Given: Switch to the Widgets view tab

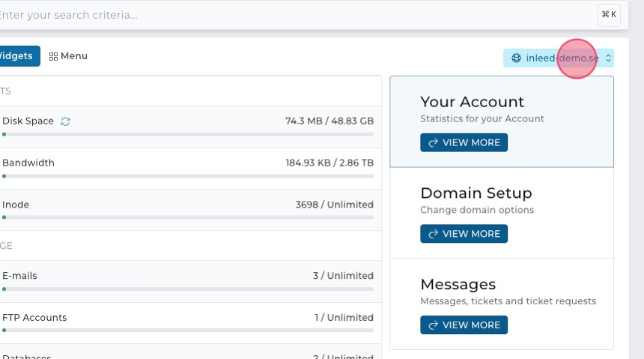Looking at the screenshot, I should (x=16, y=56).
